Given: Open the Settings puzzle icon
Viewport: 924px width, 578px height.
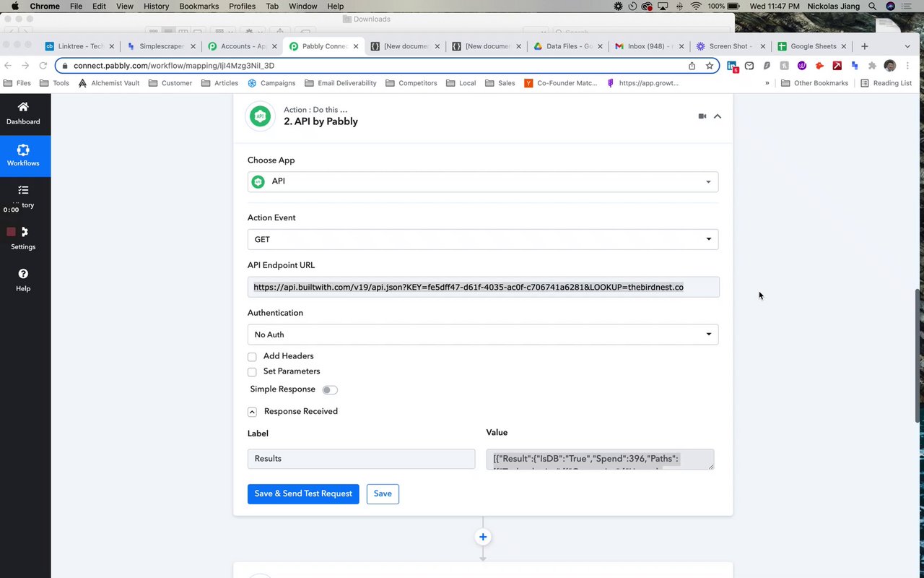Looking at the screenshot, I should click(x=23, y=233).
